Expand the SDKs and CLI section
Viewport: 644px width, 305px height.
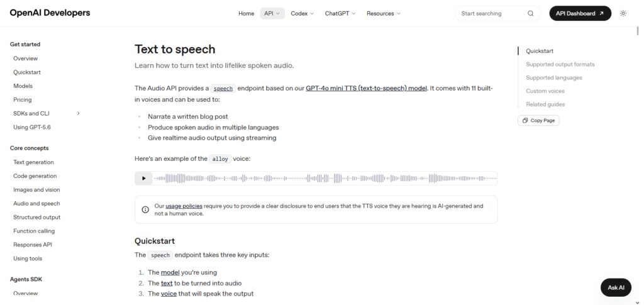pyautogui.click(x=79, y=113)
